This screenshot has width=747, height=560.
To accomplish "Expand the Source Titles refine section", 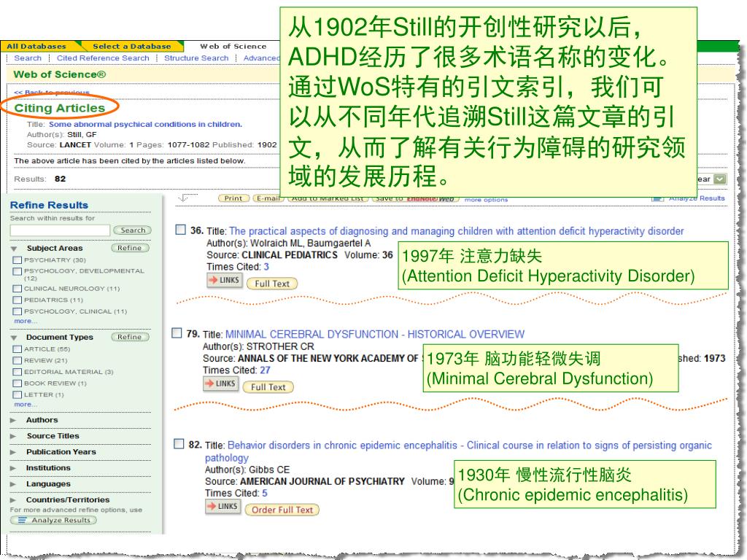I will click(13, 436).
